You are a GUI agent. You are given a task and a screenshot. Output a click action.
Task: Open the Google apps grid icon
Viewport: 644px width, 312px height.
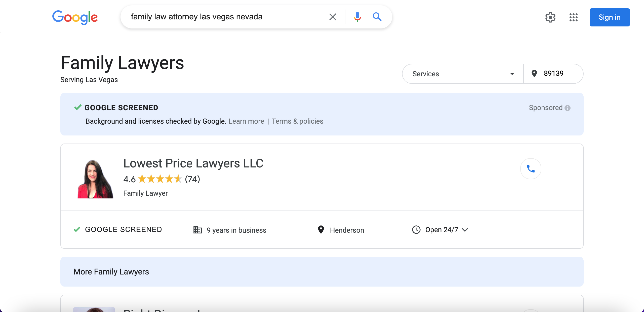[573, 17]
